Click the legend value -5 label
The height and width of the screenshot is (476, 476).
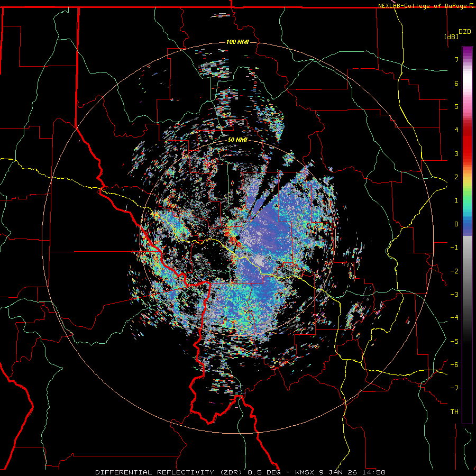pos(454,342)
